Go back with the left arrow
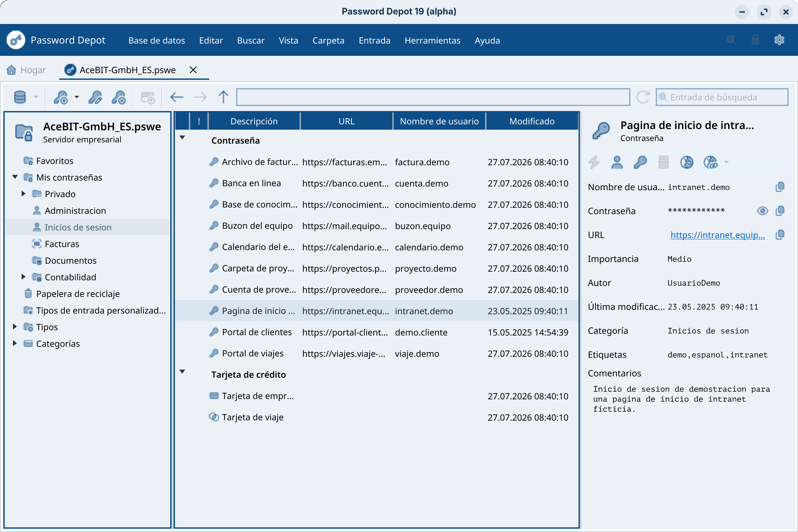Image resolution: width=798 pixels, height=532 pixels. pyautogui.click(x=177, y=97)
